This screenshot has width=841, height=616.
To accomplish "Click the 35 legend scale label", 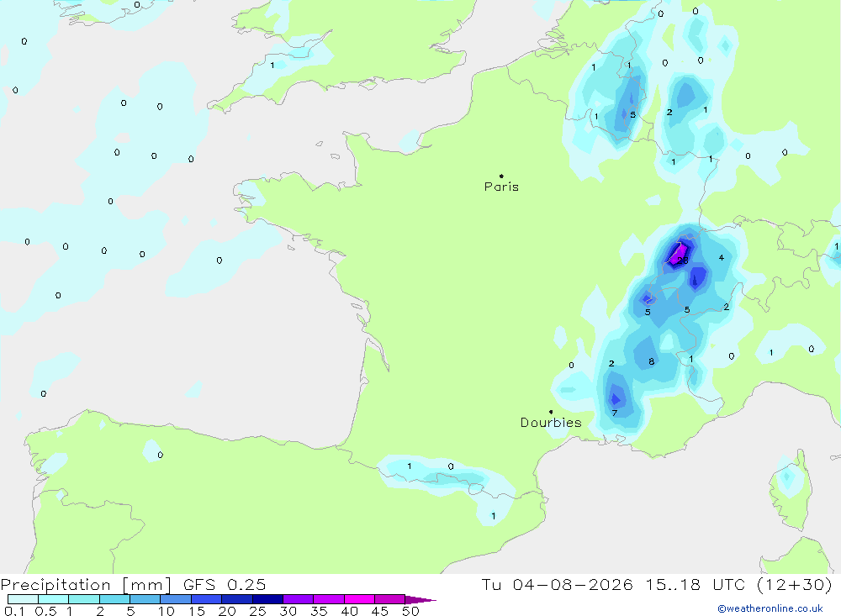I will point(319,611).
